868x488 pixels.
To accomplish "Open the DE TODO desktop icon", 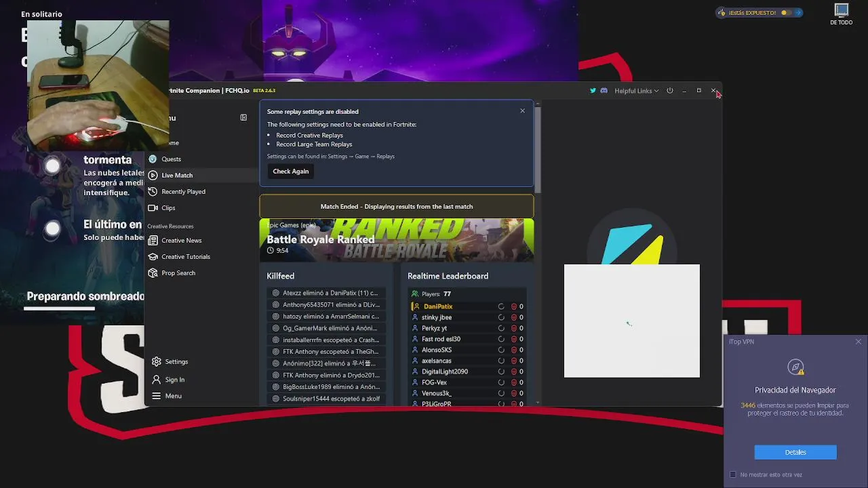I will [x=842, y=14].
